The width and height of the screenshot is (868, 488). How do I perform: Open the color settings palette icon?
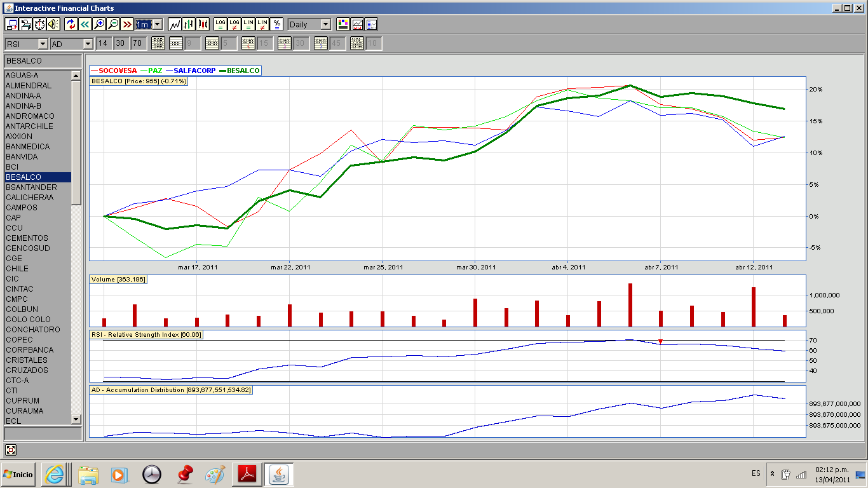343,24
